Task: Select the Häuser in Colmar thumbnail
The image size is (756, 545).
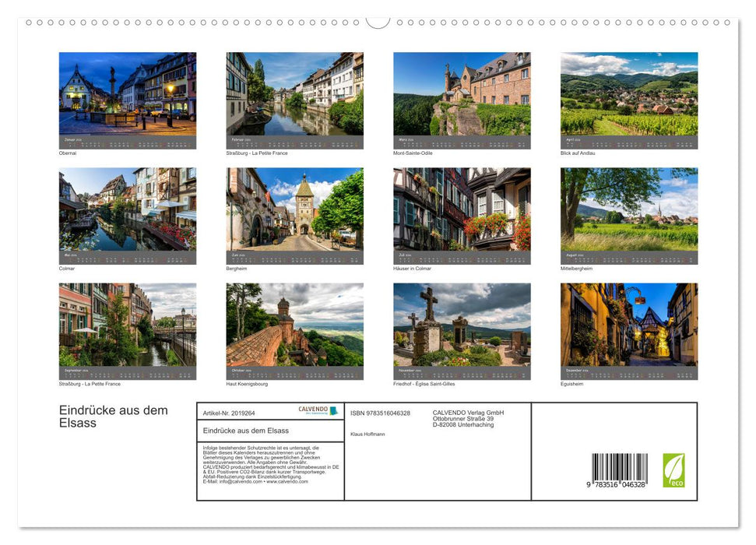Action: pos(461,212)
